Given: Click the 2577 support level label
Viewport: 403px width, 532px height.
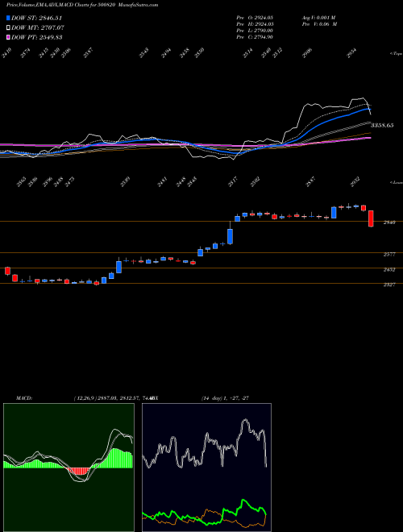Looking at the screenshot, I should point(389,255).
